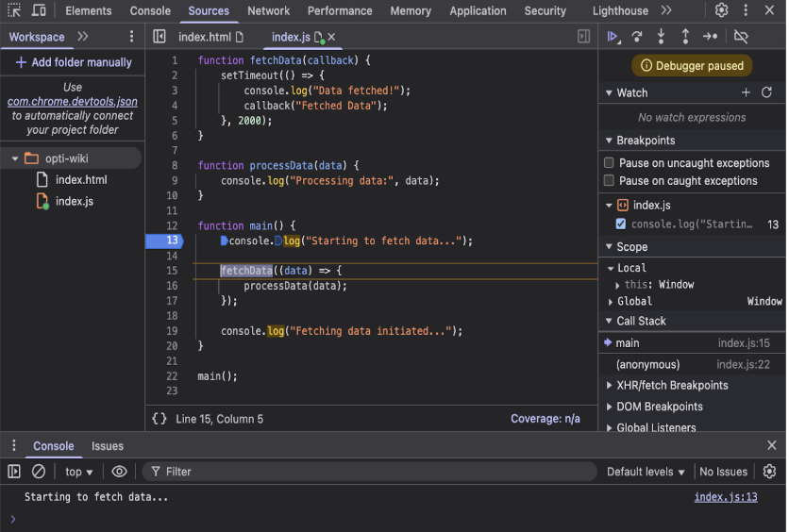Open the top execution context dropdown
789x532 pixels.
click(x=79, y=472)
